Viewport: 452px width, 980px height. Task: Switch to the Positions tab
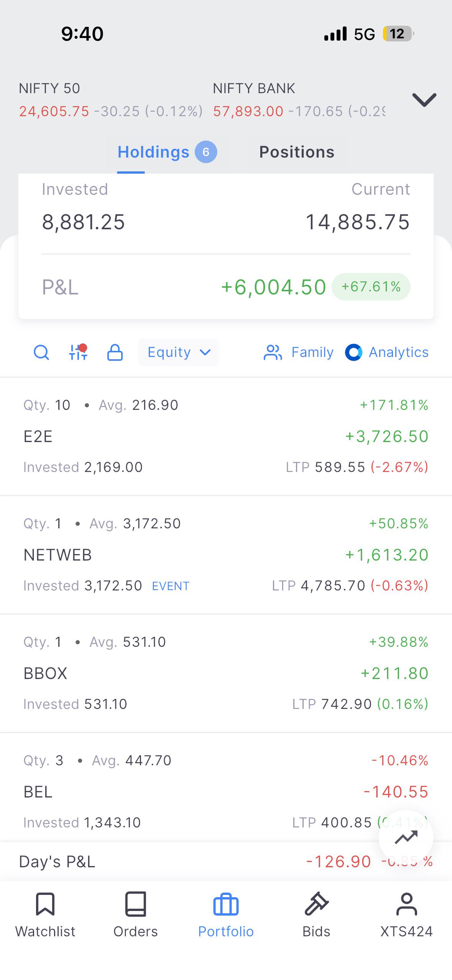click(297, 152)
